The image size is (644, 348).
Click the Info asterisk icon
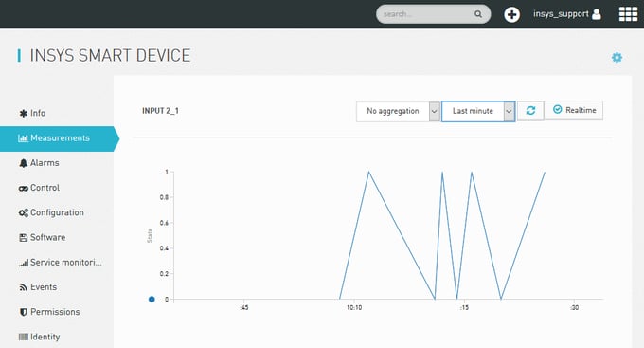24,113
